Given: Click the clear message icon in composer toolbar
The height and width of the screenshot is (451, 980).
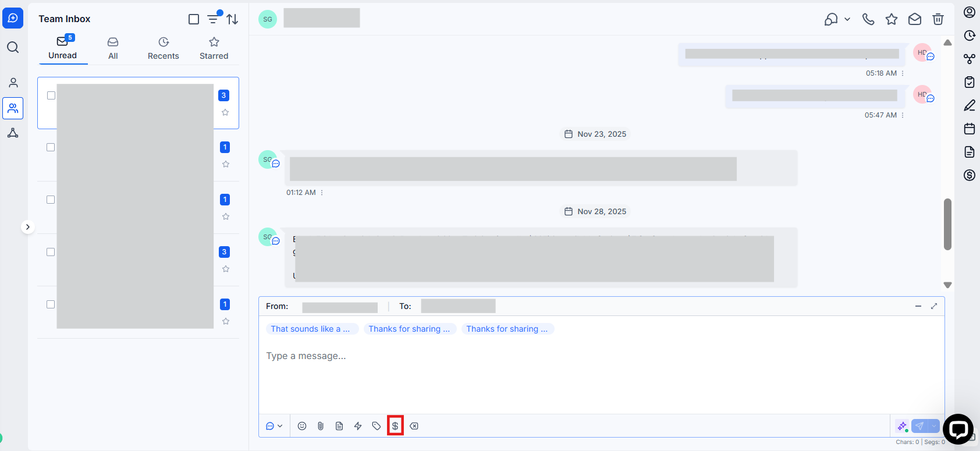Looking at the screenshot, I should pos(414,426).
